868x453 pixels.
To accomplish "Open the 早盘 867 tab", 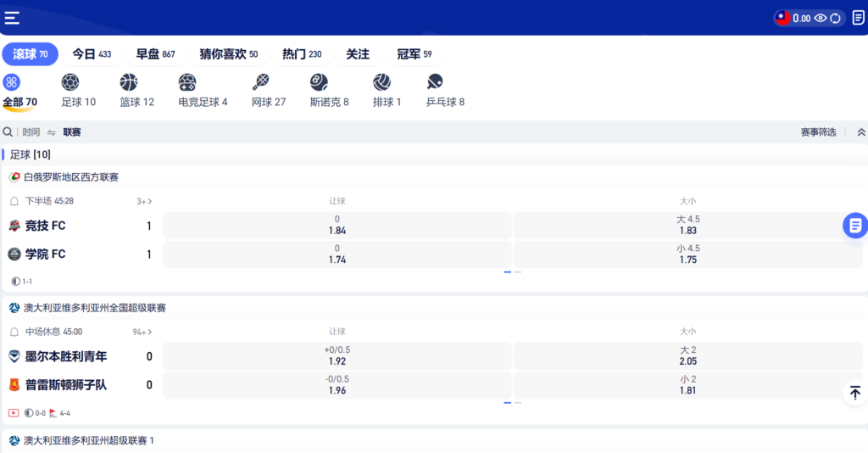I will pyautogui.click(x=156, y=54).
